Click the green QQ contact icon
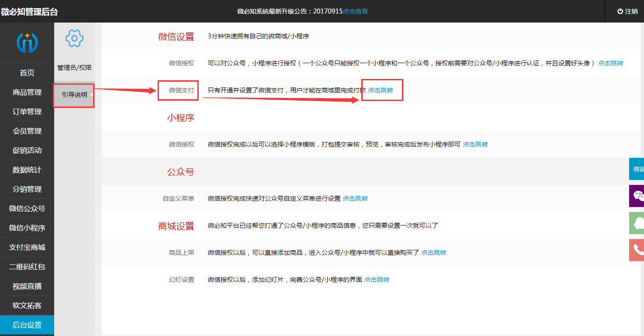Image resolution: width=644 pixels, height=336 pixels. pyautogui.click(x=637, y=223)
